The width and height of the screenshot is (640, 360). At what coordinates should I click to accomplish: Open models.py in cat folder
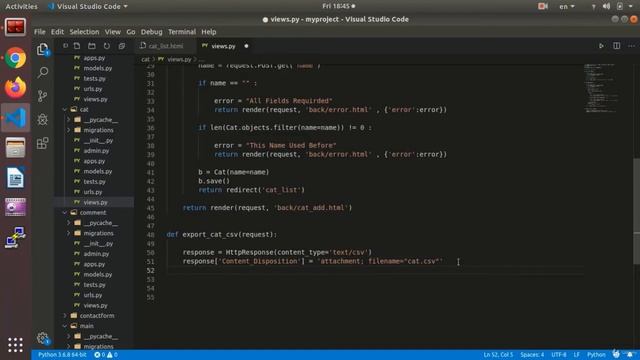click(98, 171)
